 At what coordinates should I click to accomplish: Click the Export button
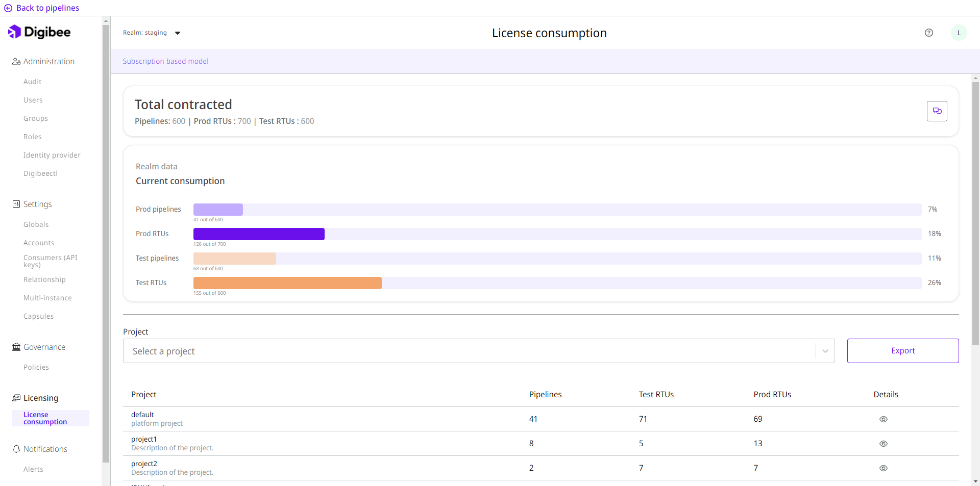[902, 351]
